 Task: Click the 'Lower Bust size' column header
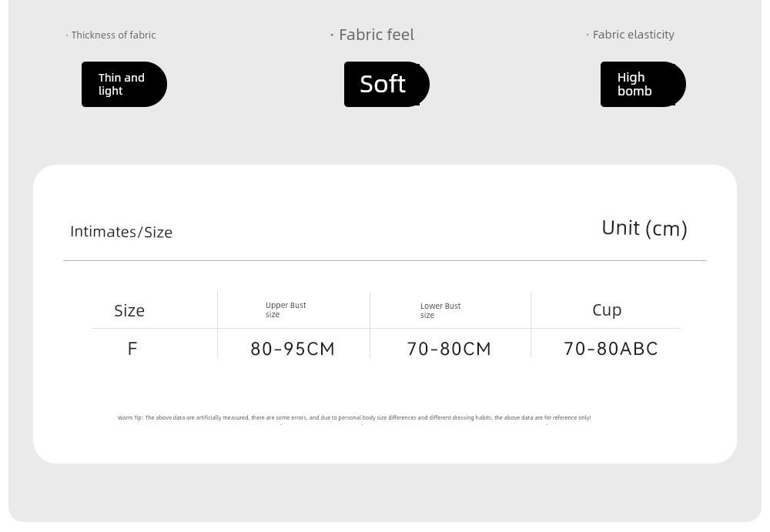pos(440,310)
